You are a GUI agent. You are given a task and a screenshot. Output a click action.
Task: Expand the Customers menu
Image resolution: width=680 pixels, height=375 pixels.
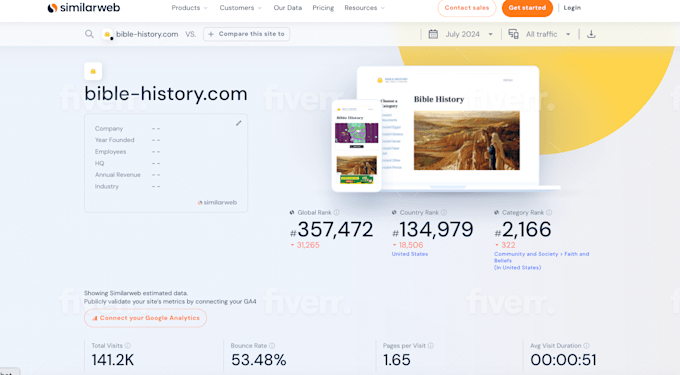(x=241, y=8)
